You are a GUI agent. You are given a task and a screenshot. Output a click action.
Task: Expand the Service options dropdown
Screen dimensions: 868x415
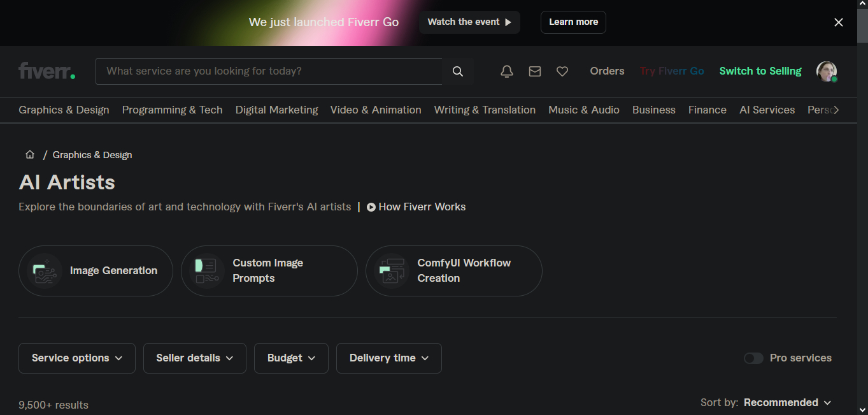tap(77, 358)
